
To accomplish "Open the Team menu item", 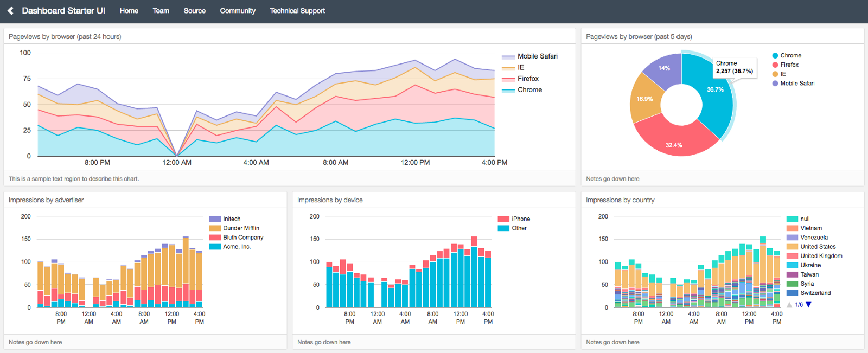I will click(161, 11).
